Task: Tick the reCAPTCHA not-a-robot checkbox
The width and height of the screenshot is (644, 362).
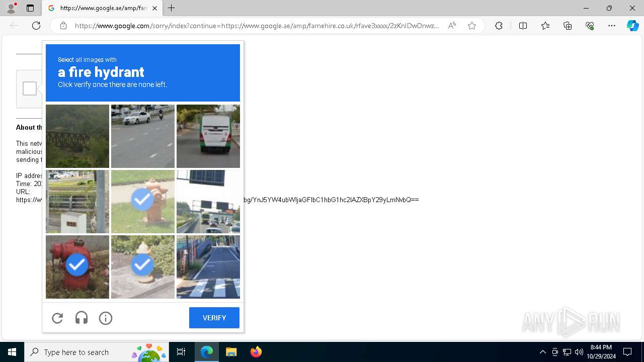Action: coord(30,88)
